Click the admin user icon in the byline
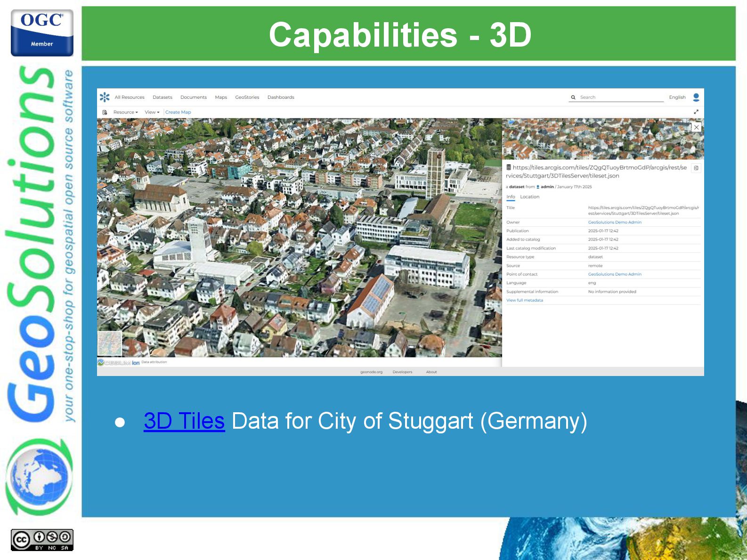This screenshot has width=747, height=560. [538, 187]
